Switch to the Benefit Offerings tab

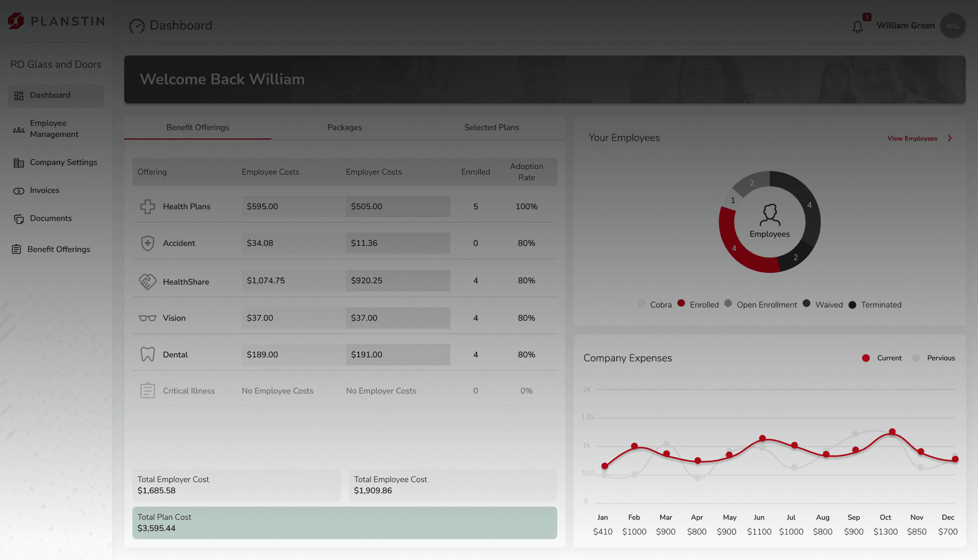point(198,128)
